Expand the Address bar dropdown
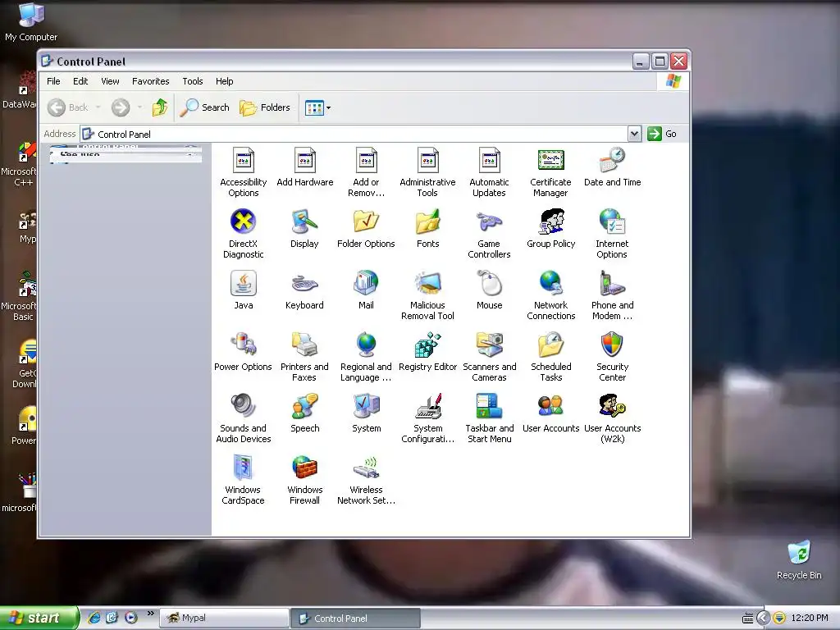Viewport: 840px width, 630px height. [634, 134]
